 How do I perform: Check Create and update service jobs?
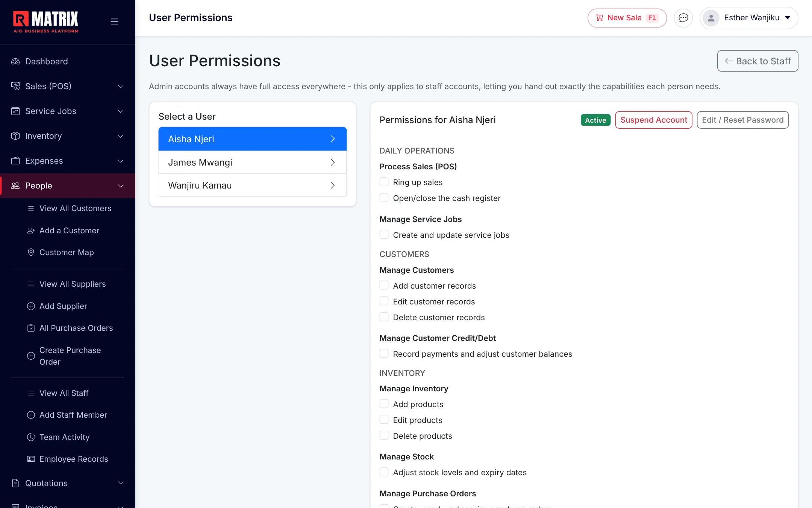point(384,235)
